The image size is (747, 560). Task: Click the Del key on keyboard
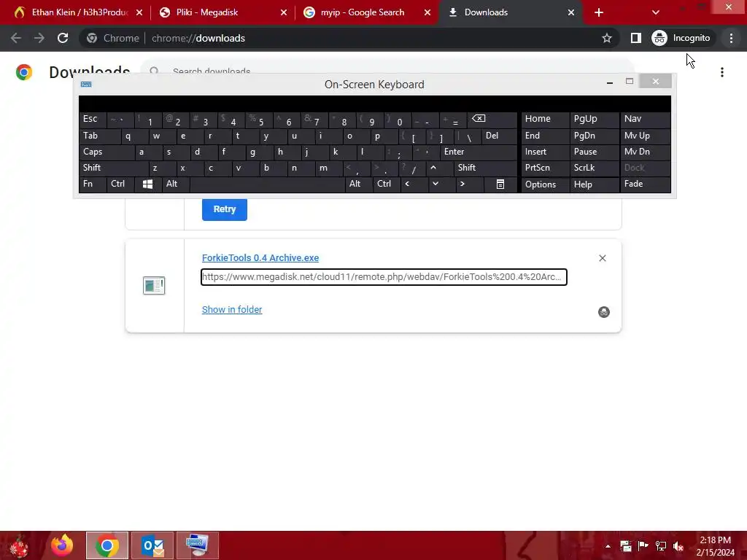(499, 136)
